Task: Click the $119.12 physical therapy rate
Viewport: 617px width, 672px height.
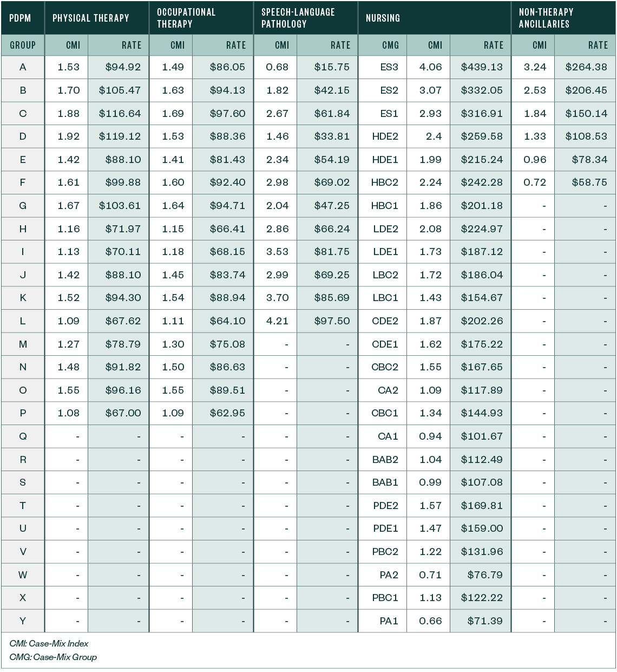Action: point(120,136)
